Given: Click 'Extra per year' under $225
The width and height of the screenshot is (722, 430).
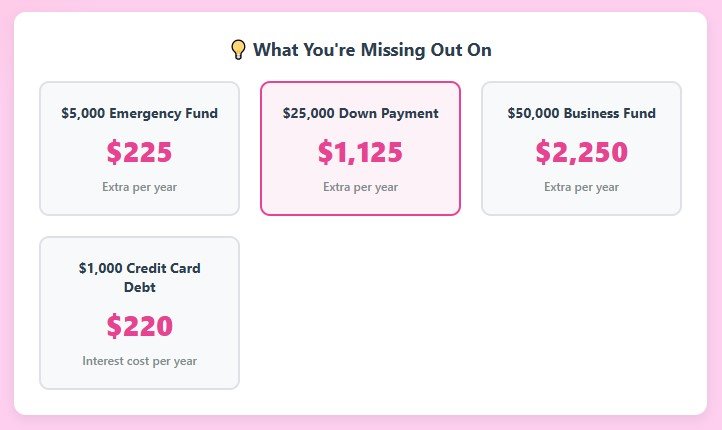Looking at the screenshot, I should coord(140,187).
